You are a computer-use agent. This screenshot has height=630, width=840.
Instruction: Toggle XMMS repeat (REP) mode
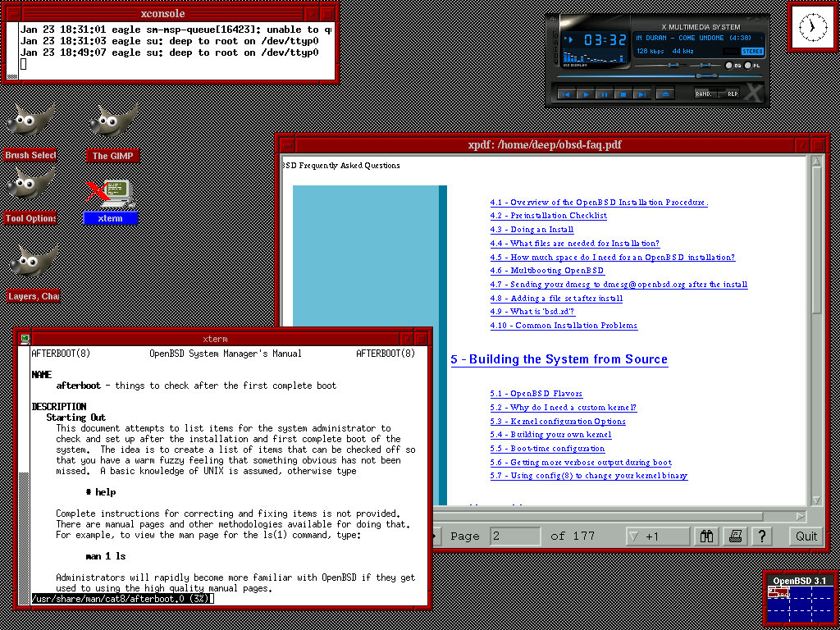(729, 94)
